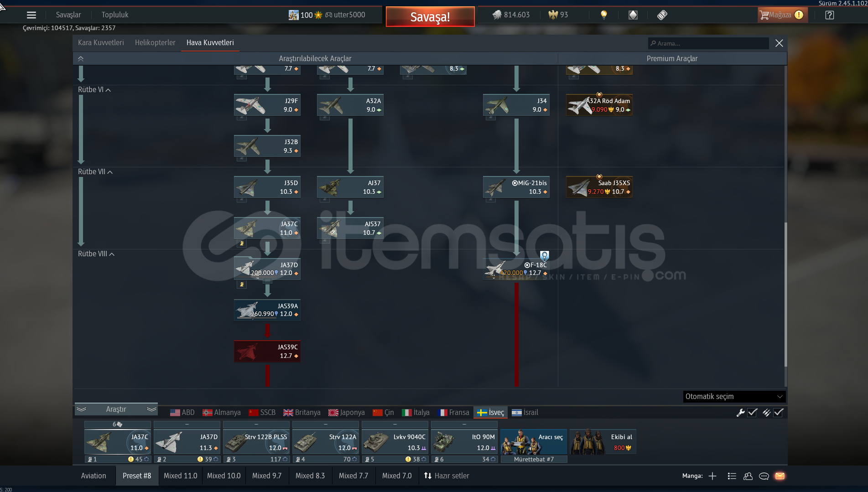Select the F-18C aircraft in the tree

click(x=516, y=269)
